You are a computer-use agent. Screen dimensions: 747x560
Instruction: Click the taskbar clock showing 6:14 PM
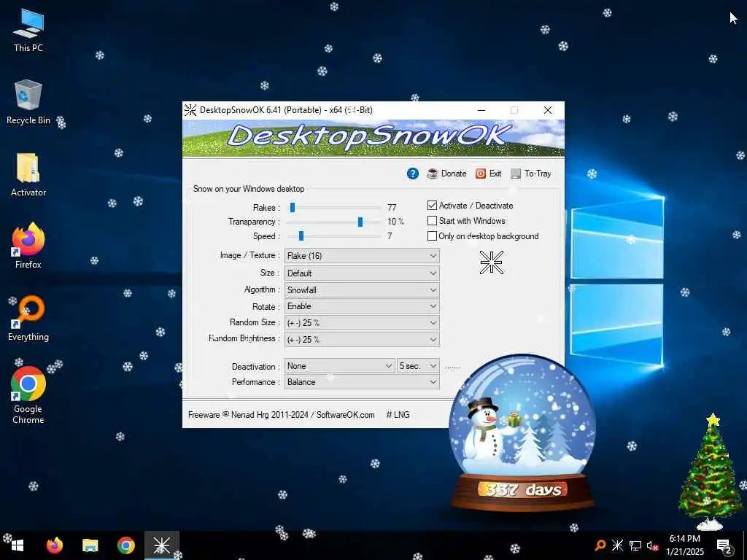684,545
